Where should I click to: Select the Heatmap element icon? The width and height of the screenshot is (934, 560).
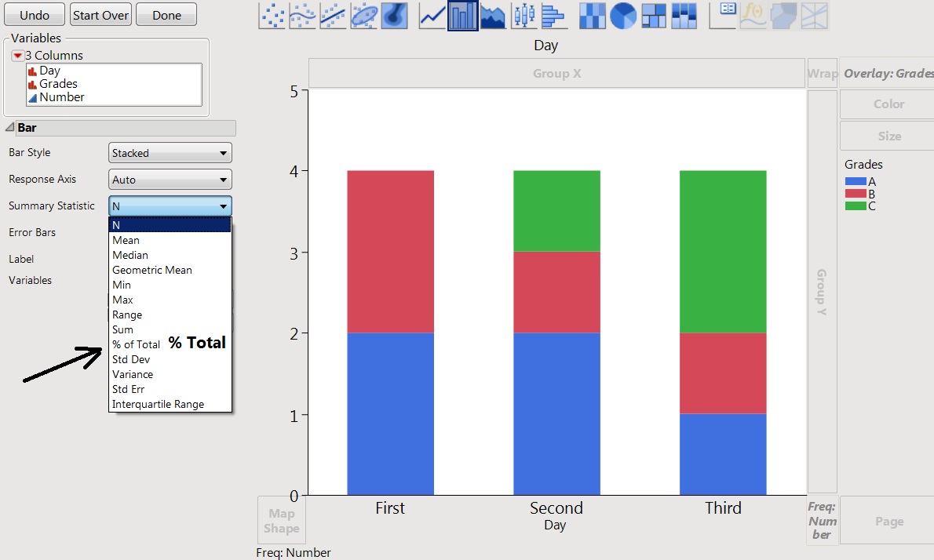point(592,16)
